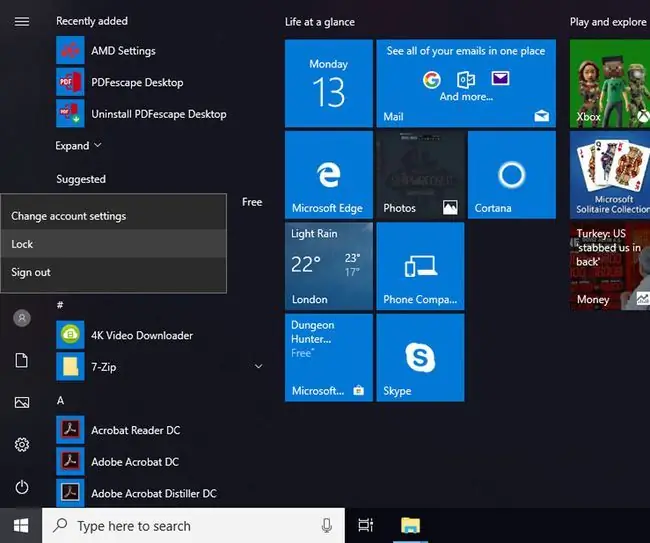The height and width of the screenshot is (543, 650).
Task: Expand the Recently added list
Action: click(78, 145)
